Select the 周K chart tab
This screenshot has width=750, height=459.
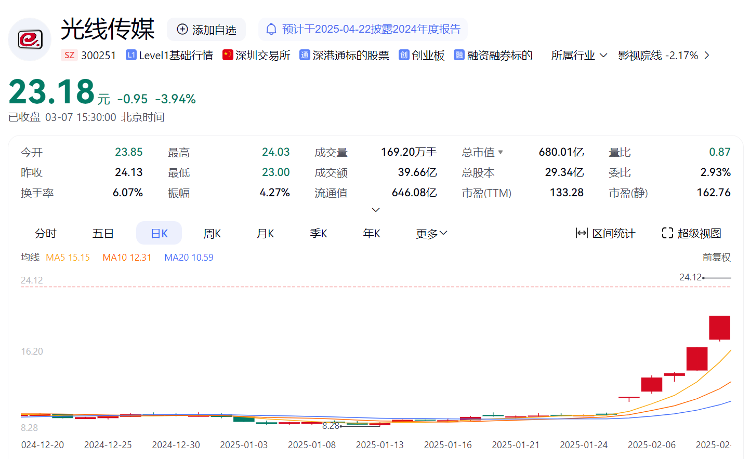212,233
